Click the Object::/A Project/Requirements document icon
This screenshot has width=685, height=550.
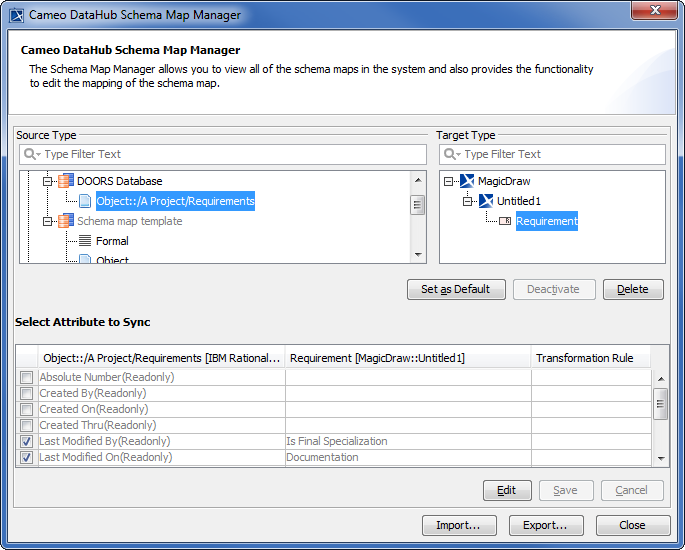(x=85, y=201)
